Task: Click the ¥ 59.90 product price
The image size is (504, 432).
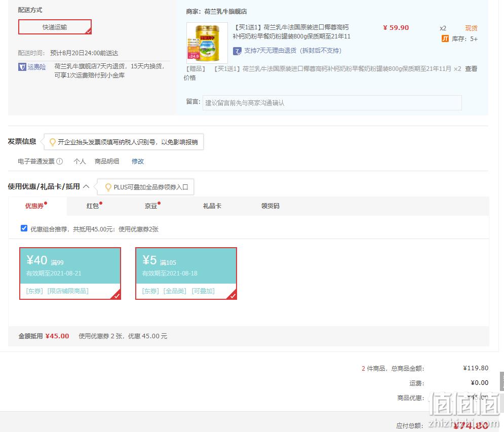Action: click(396, 28)
